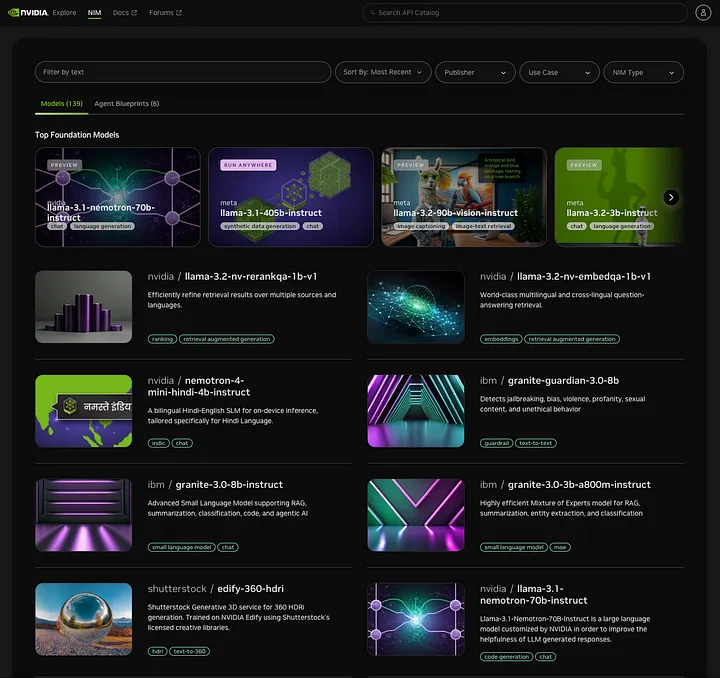Select the indic tag
Viewport: 720px width, 678px height.
click(158, 443)
